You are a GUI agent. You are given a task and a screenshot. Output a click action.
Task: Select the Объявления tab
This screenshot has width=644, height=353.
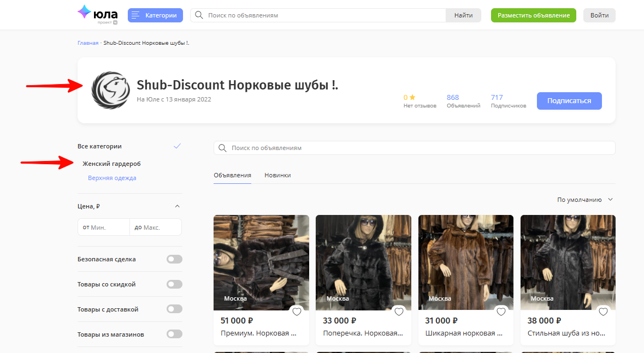click(232, 175)
